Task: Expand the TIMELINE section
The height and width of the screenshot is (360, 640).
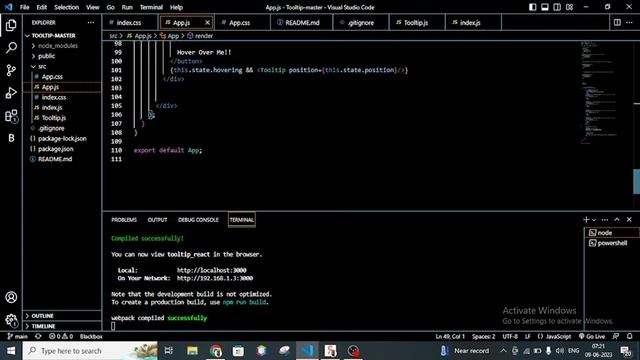Action: pos(62,326)
